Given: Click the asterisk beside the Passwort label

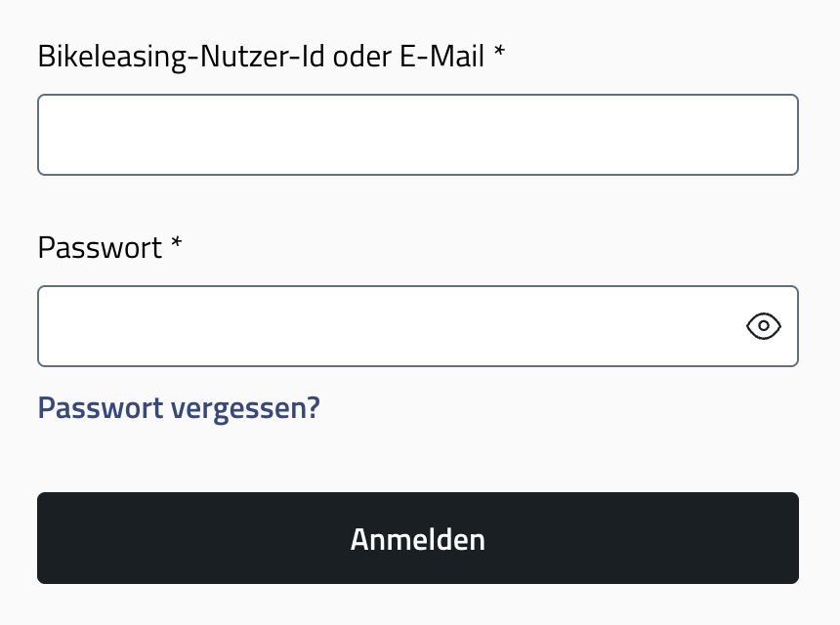Looking at the screenshot, I should click(x=176, y=242).
